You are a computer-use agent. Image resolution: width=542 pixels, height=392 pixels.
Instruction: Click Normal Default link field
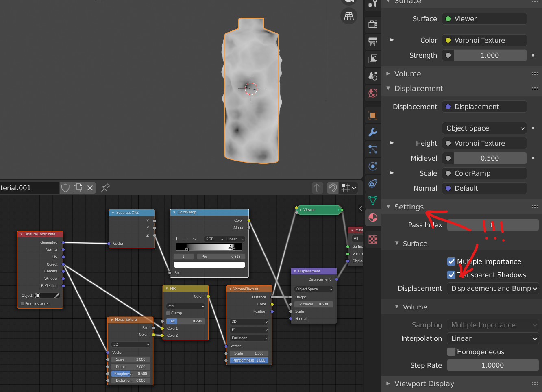[484, 188]
